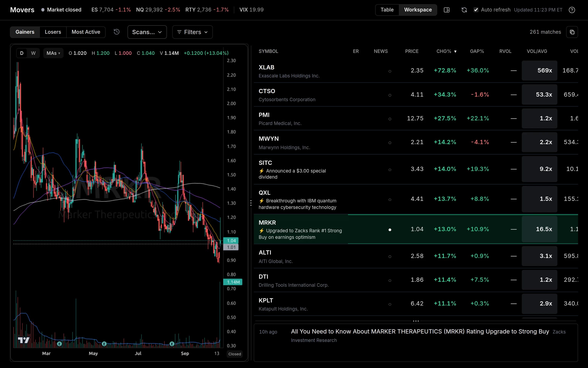Screen dimensions: 588x368
Task: Click the earnings marker near March
Action: 59,344
